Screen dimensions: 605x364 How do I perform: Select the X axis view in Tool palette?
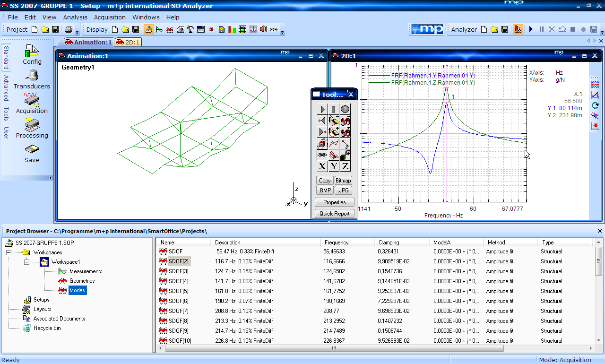coord(322,166)
